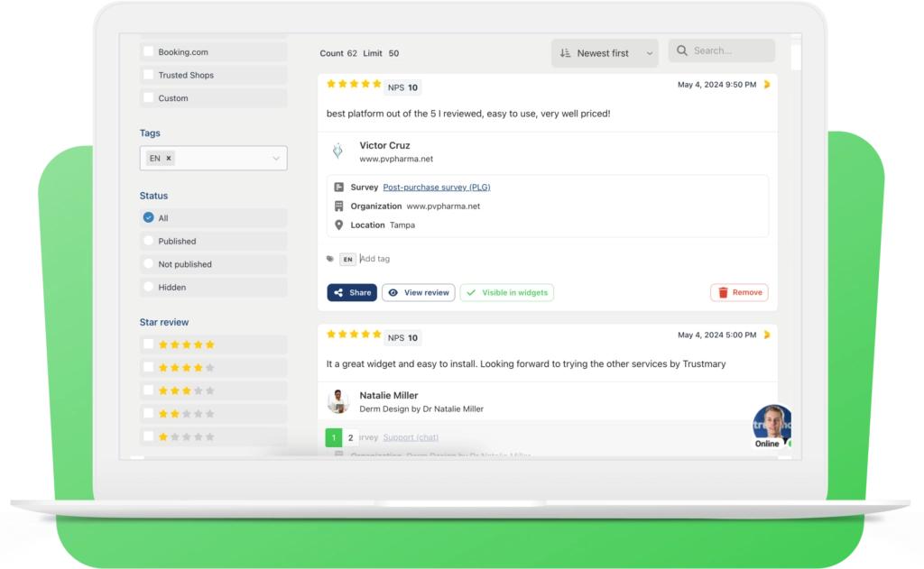Filter reviews by five stars checkbox
924x569 pixels.
click(149, 344)
